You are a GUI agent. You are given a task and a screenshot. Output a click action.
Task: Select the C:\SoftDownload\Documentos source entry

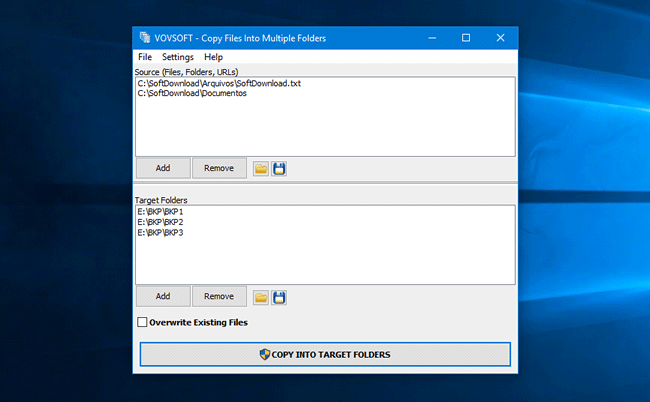(192, 93)
